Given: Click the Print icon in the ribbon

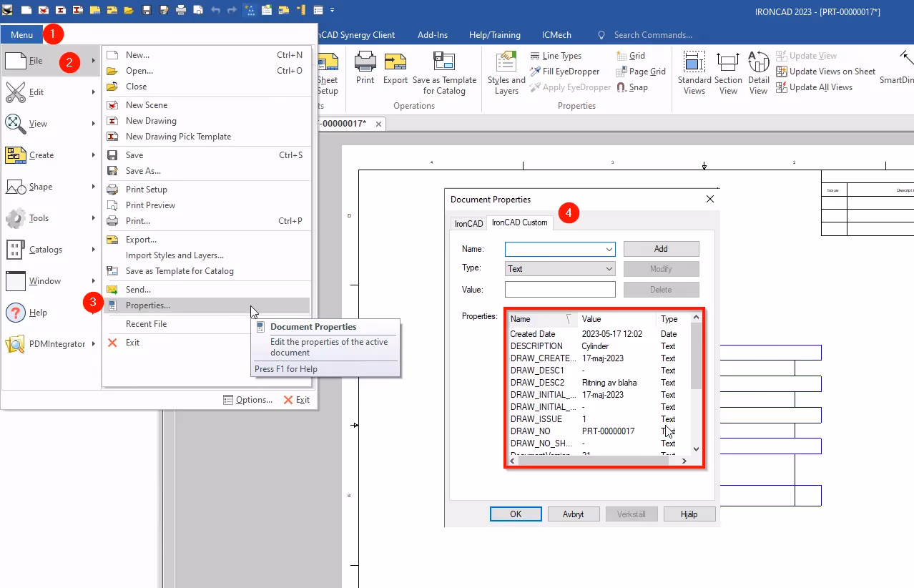Looking at the screenshot, I should click(365, 68).
